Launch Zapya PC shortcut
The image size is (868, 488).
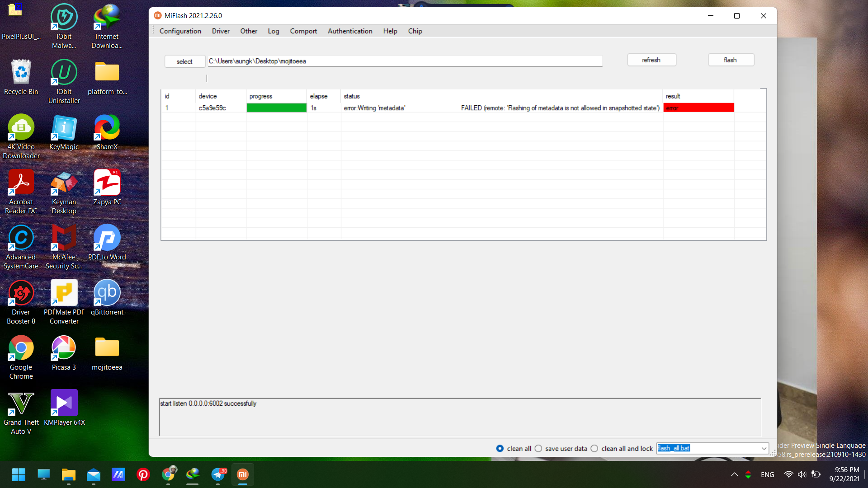coord(107,187)
